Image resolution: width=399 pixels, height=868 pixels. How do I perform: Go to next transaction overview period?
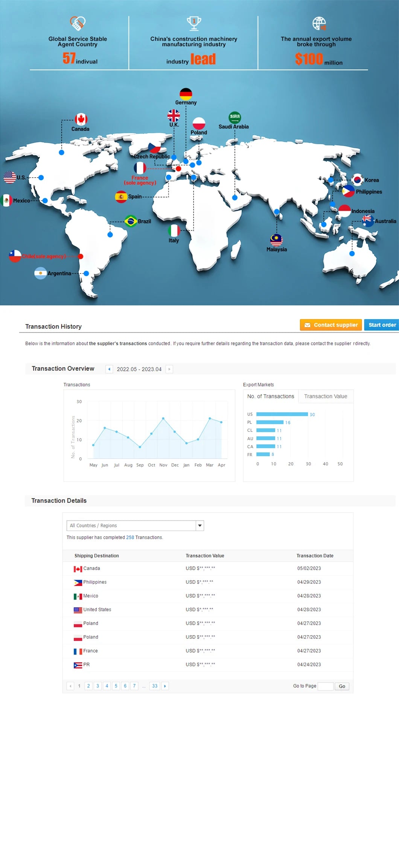click(169, 369)
